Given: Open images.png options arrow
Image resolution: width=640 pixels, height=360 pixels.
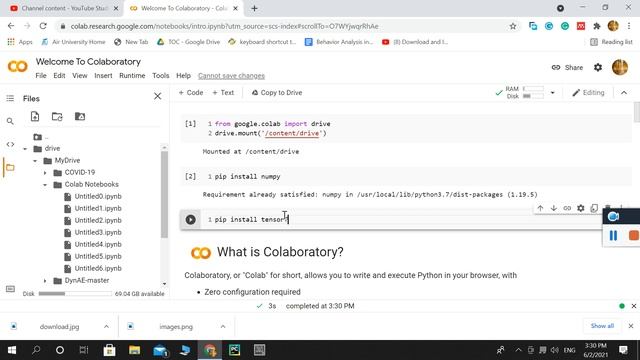Looking at the screenshot, I should (x=223, y=327).
